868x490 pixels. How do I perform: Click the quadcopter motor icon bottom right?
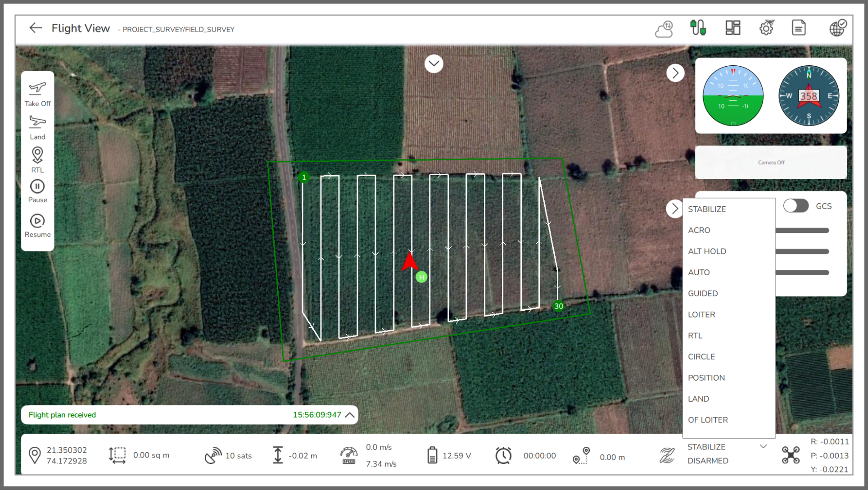click(791, 454)
